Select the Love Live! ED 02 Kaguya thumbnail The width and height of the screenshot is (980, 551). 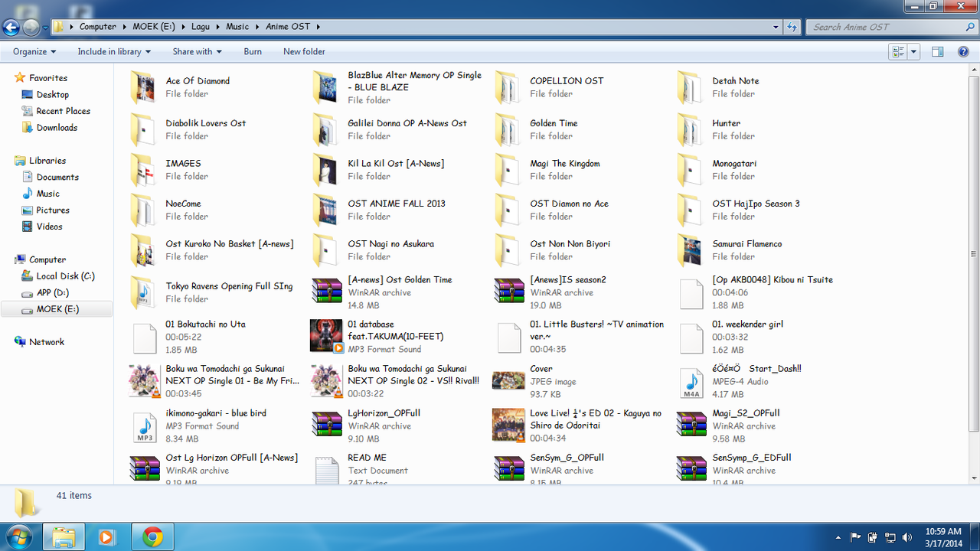pyautogui.click(x=508, y=425)
